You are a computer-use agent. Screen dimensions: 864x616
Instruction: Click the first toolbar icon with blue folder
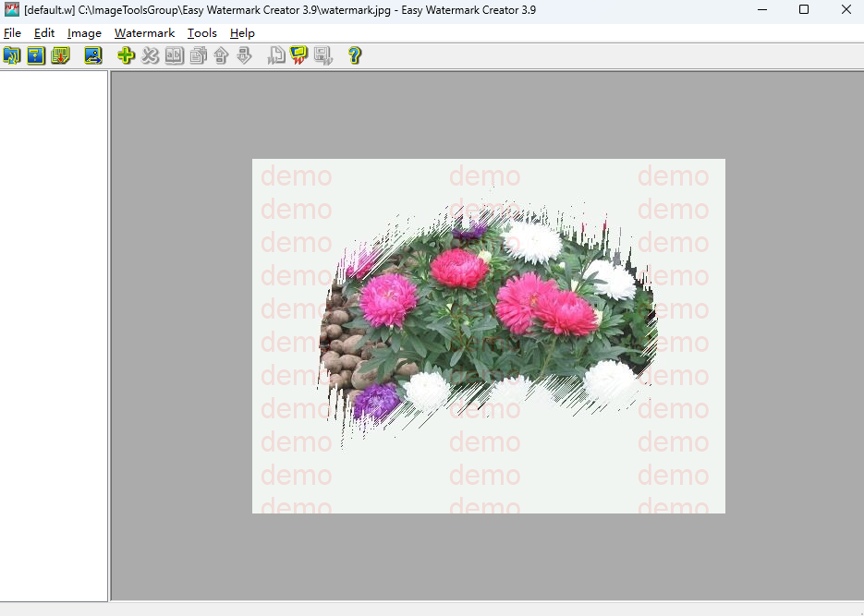tap(12, 55)
